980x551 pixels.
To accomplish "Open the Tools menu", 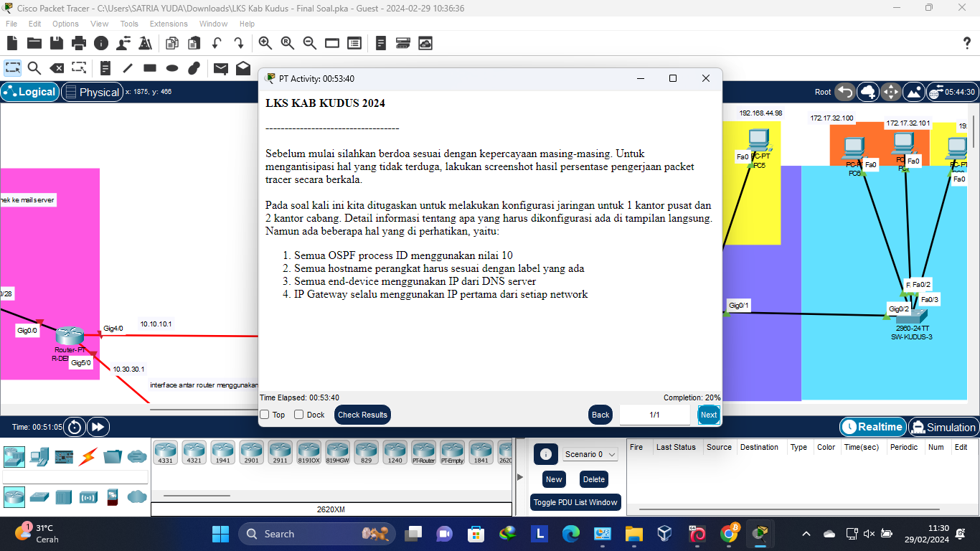I will 129,24.
